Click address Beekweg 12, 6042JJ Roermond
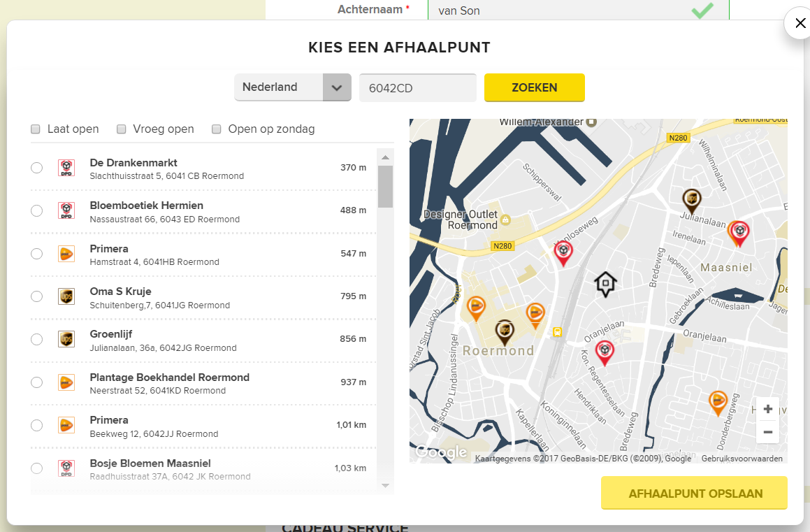The width and height of the screenshot is (810, 532). (x=154, y=434)
